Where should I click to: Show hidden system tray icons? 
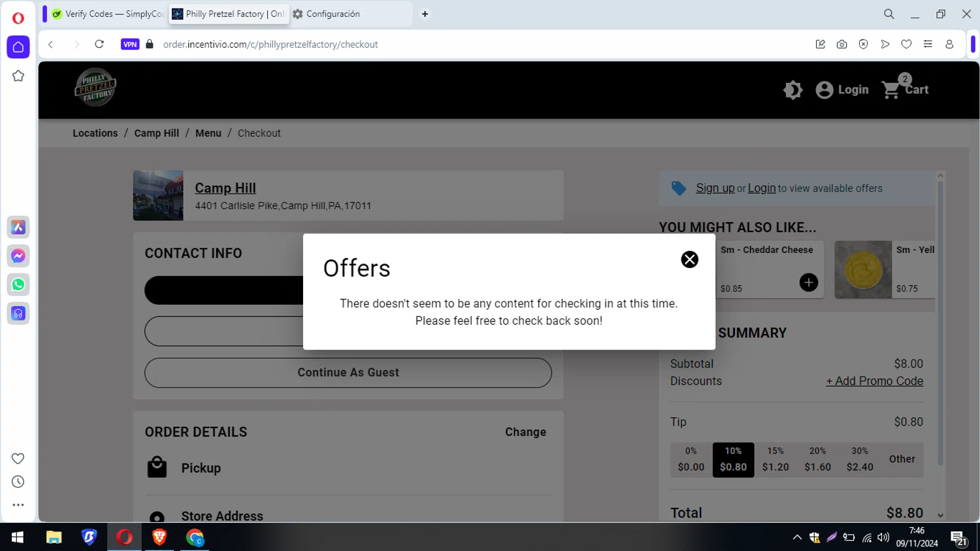coord(797,537)
